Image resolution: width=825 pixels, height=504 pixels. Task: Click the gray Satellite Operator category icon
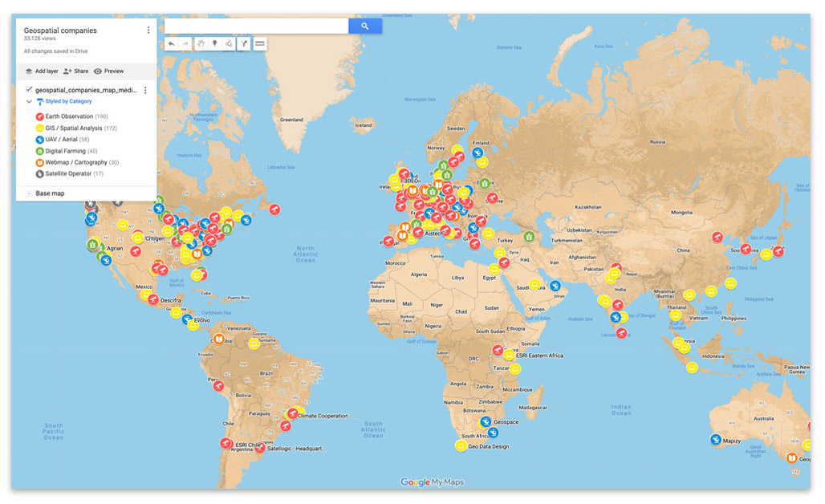[x=39, y=174]
